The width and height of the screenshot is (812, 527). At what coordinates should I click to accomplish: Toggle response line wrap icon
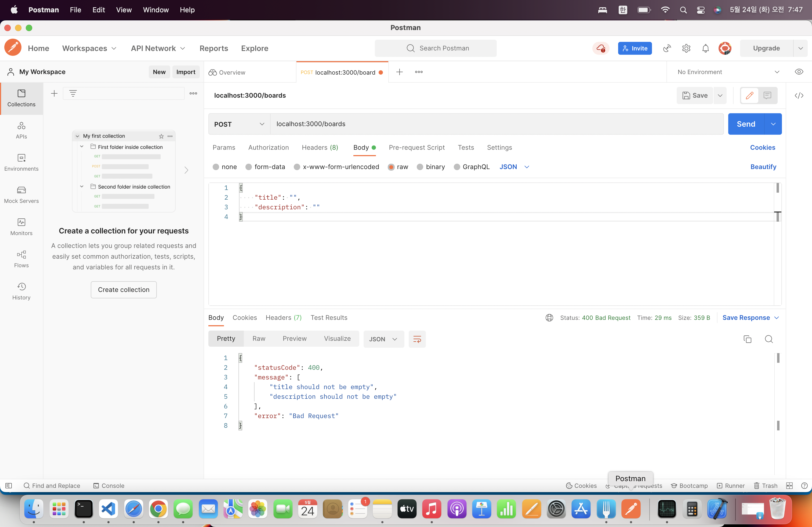[417, 339]
